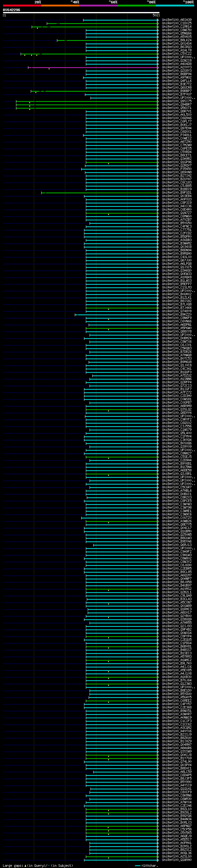
Task: Open the UniRef100_C7T751 hit
Action: click(176, 230)
